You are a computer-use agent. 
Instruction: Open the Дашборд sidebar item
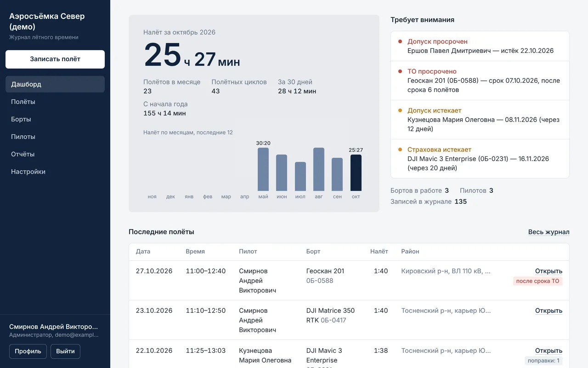(x=55, y=84)
